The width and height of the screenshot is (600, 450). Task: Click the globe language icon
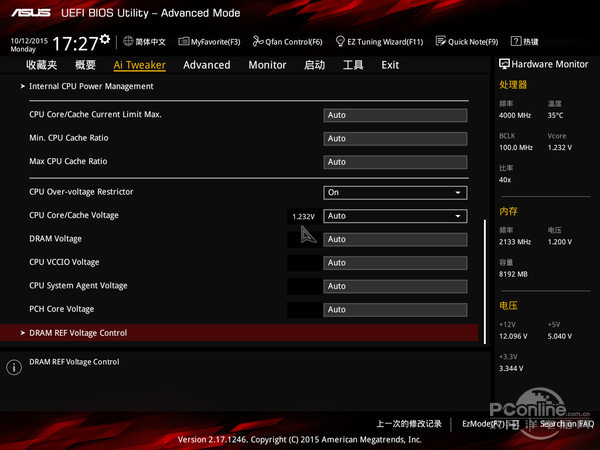[x=128, y=41]
